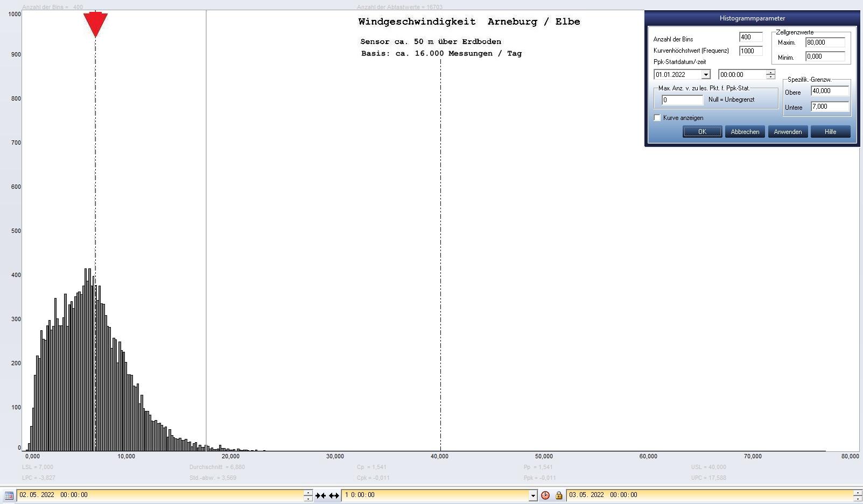Open the Ppk-Startdatum date dropdown
This screenshot has height=504, width=863.
click(705, 75)
